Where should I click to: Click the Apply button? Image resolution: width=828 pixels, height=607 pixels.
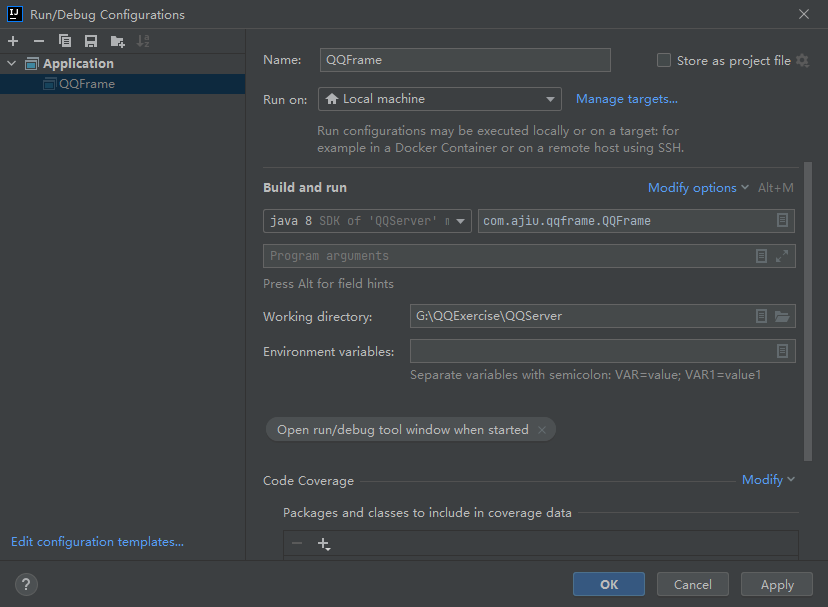(777, 585)
